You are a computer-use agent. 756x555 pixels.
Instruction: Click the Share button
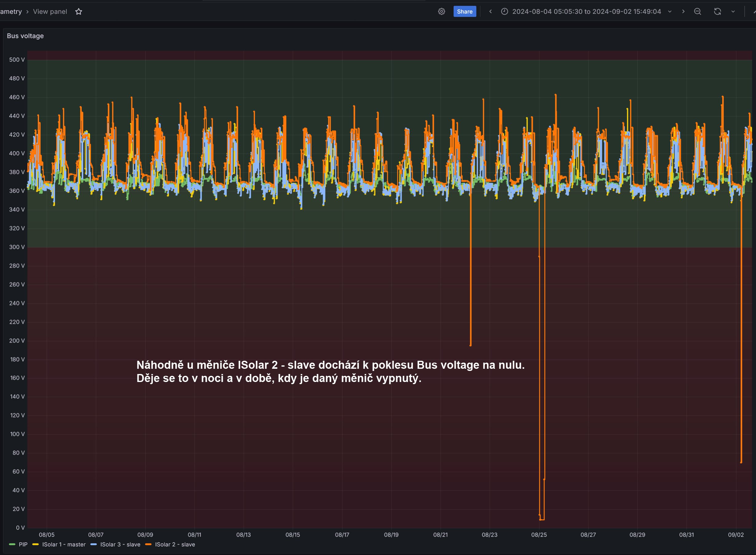[465, 11]
